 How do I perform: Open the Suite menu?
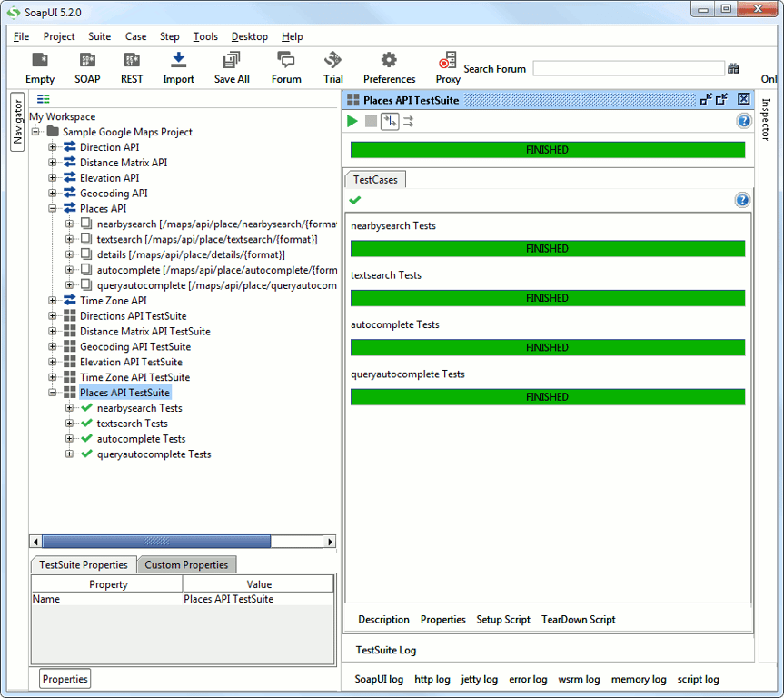[100, 36]
